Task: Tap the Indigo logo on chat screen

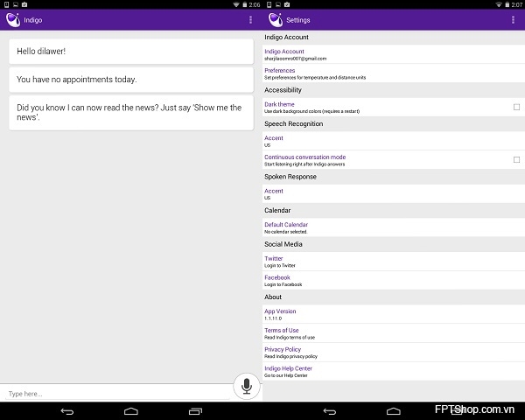Action: point(13,20)
